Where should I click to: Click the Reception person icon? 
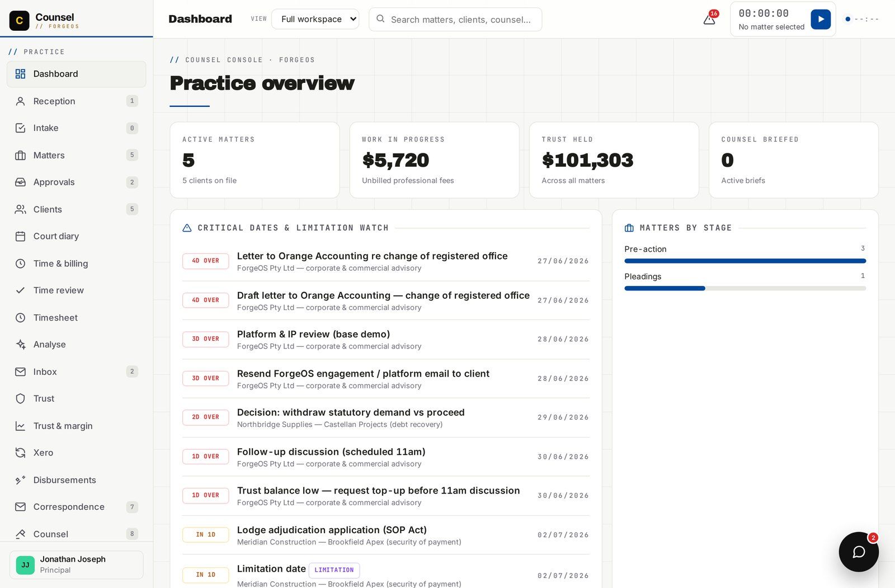coord(20,101)
